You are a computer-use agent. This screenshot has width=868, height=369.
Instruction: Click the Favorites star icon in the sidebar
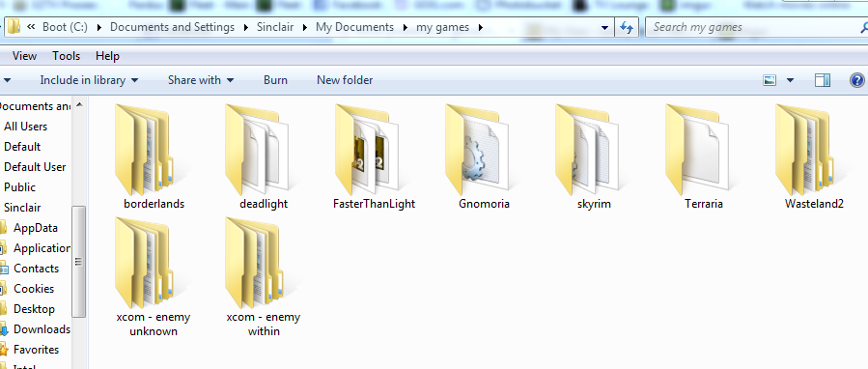tap(4, 350)
